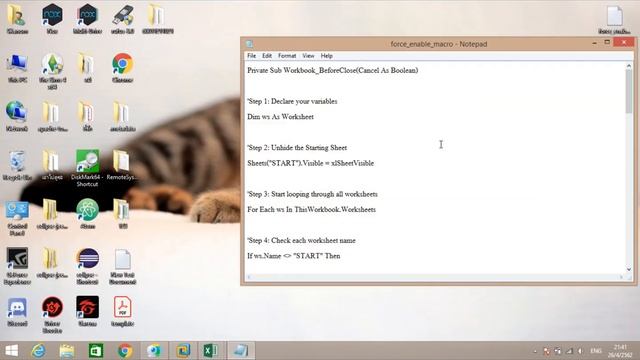Click the comment 'Step 3: Start looping through all worksheets'
This screenshot has width=640, height=360.
[x=312, y=194]
